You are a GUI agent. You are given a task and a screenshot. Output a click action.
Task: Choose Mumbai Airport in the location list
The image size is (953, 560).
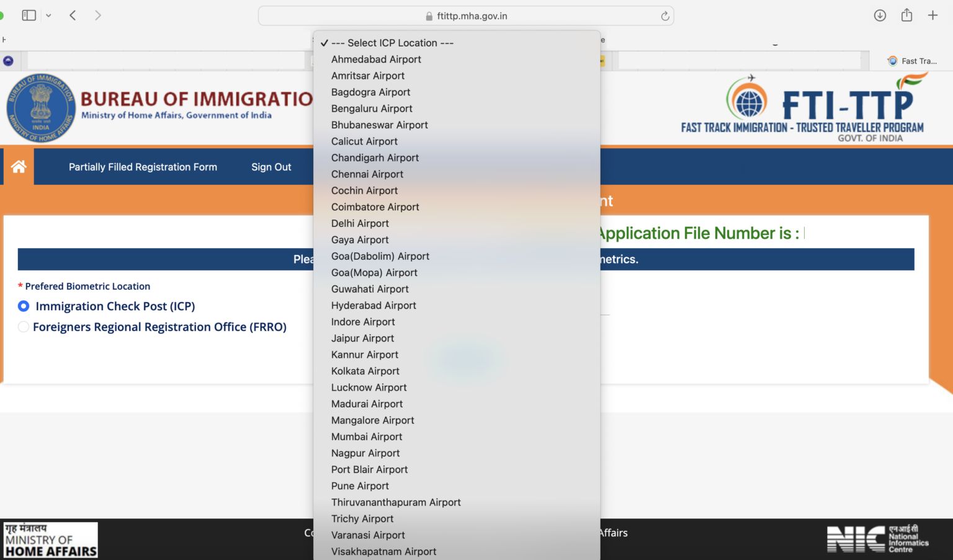[367, 437]
